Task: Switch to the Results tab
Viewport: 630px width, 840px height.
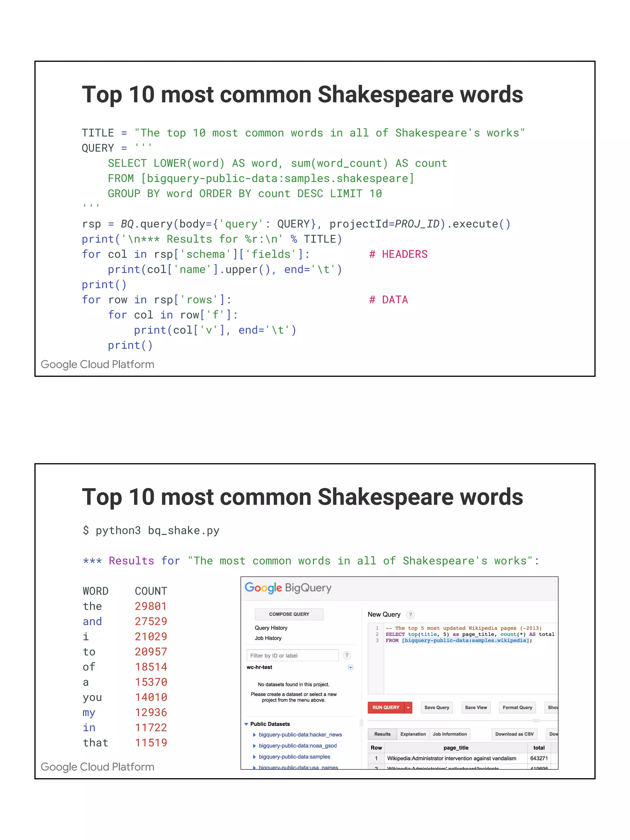Action: [382, 734]
